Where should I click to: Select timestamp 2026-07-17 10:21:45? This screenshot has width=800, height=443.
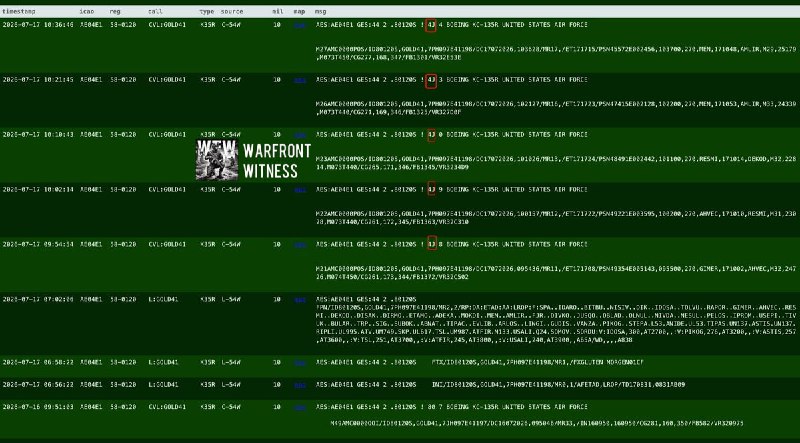click(x=38, y=80)
